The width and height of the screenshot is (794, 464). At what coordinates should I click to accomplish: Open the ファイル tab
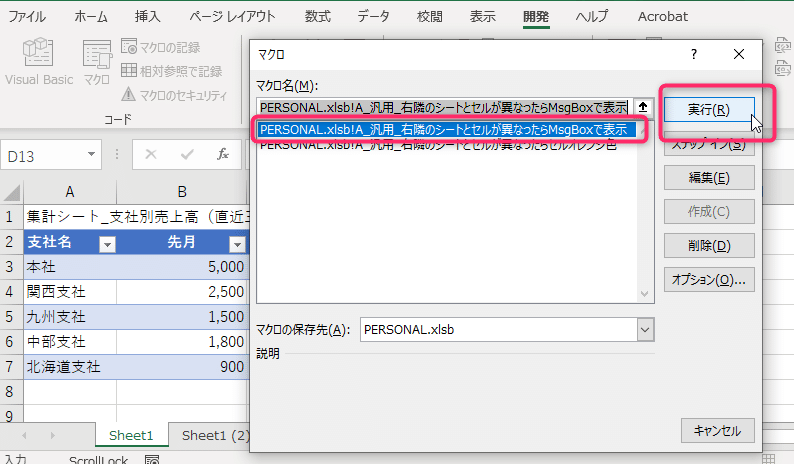27,17
